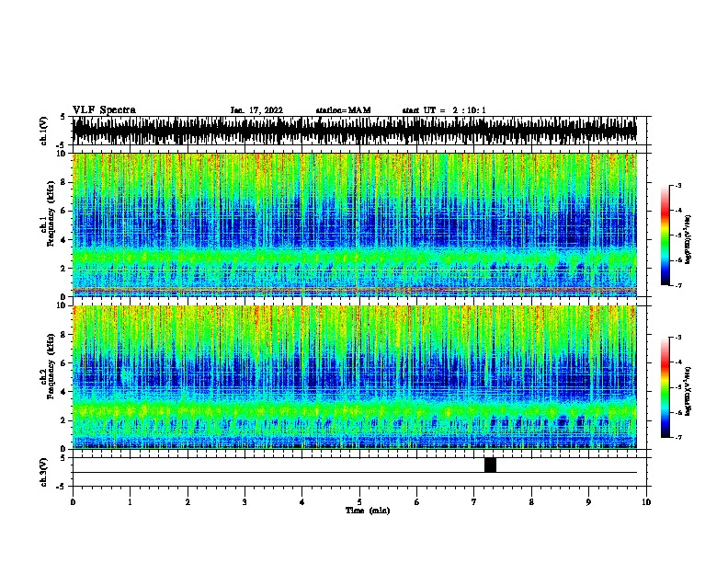Click inside the ch.1 spectrogram panel
Image resolution: width=728 pixels, height=563 pixels.
pos(355,224)
